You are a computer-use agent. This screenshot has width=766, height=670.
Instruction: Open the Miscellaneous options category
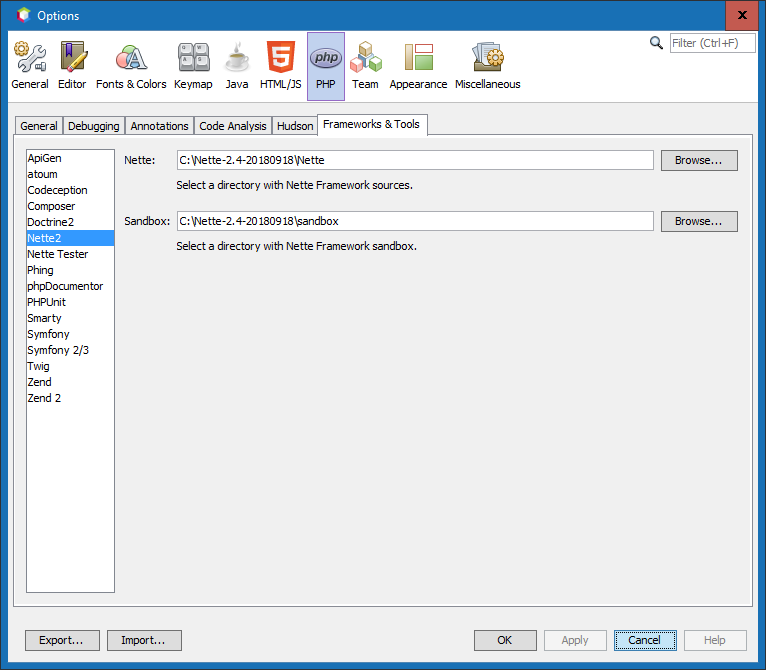[x=488, y=66]
